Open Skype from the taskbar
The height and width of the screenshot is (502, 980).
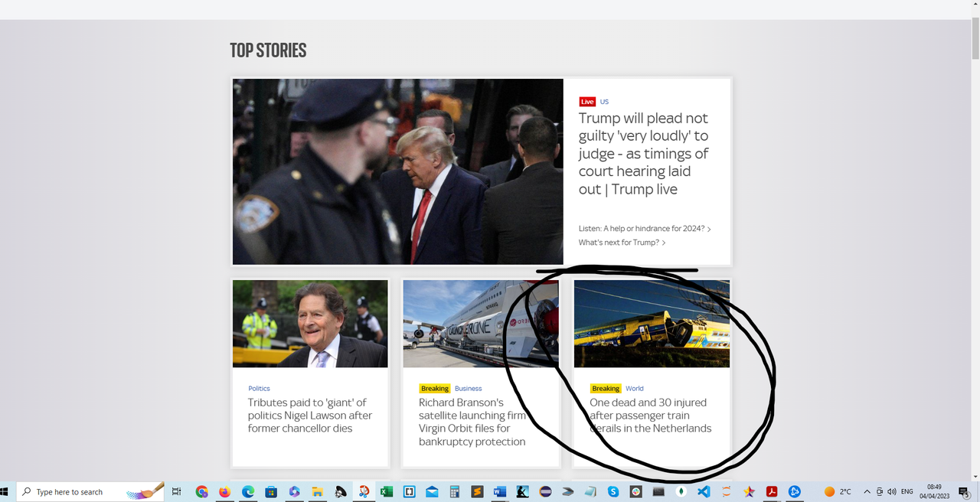613,491
